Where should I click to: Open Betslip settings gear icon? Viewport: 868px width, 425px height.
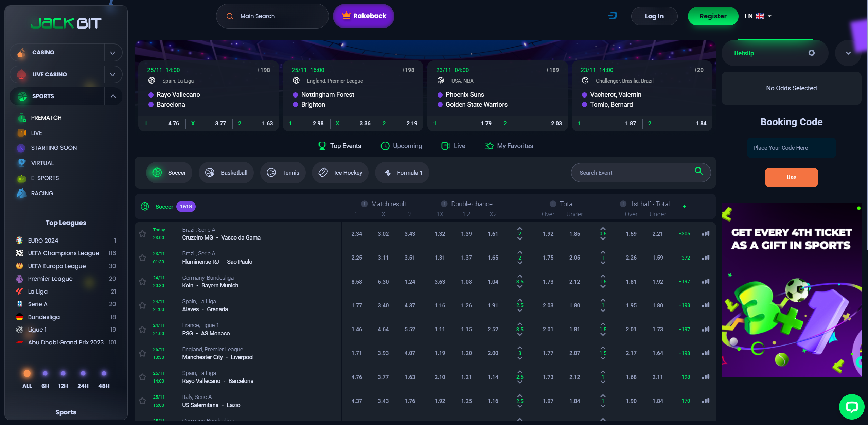(811, 53)
